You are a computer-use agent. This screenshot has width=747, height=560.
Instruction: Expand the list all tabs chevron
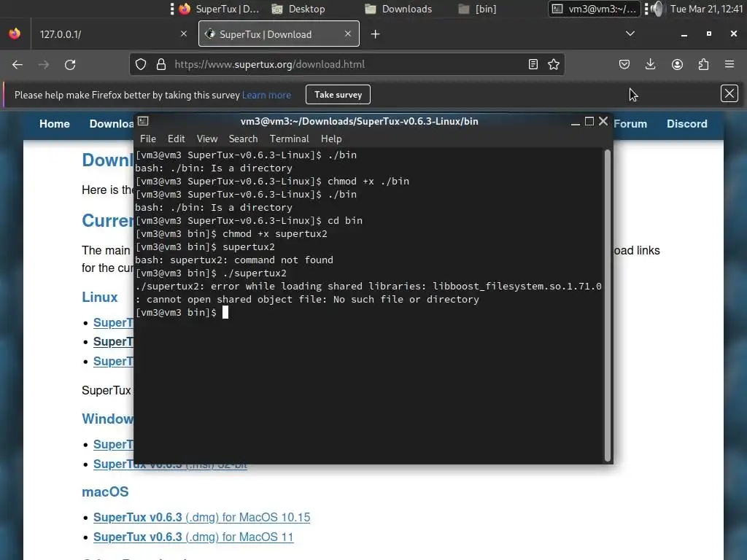tap(630, 34)
